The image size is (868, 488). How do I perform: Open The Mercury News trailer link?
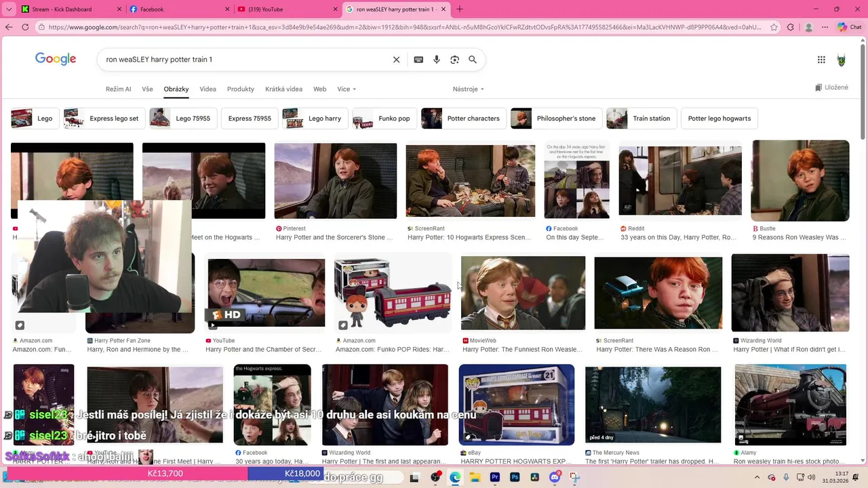coord(652,462)
